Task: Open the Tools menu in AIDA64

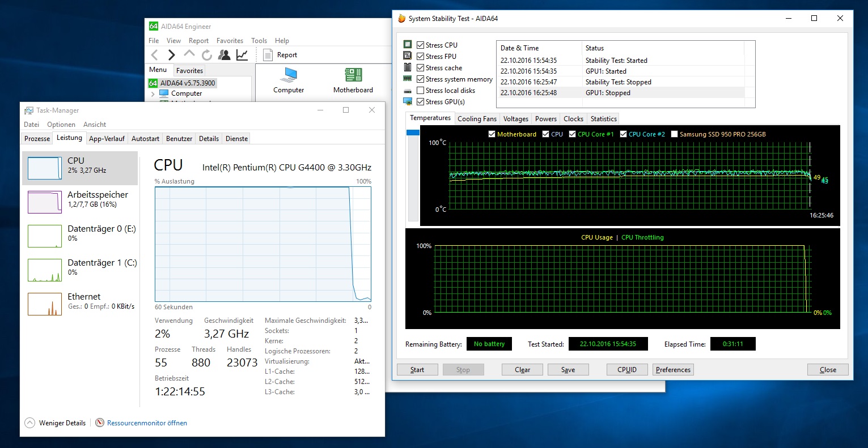Action: tap(259, 41)
